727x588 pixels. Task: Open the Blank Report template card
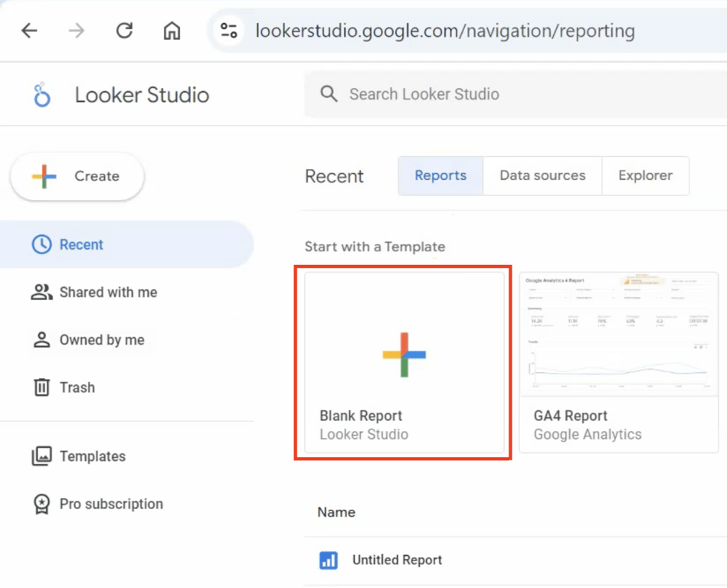pyautogui.click(x=404, y=362)
